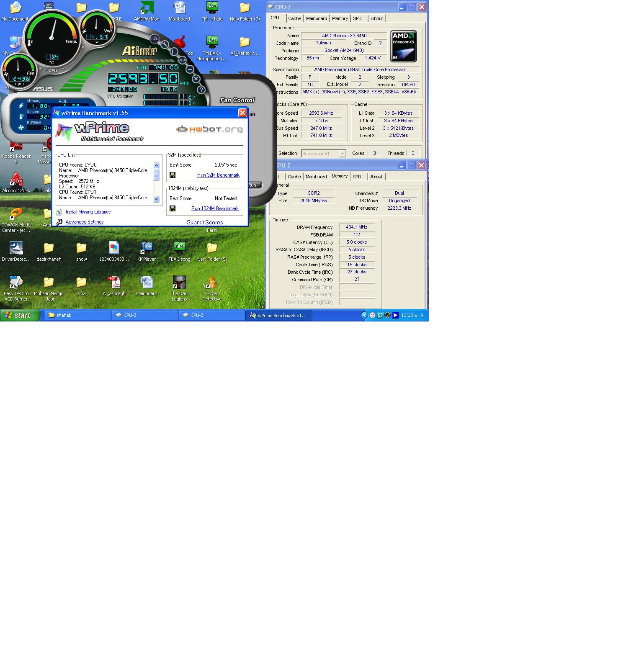644x658 pixels.
Task: Click the icon beside Install Missing Libraries
Action: click(x=59, y=212)
